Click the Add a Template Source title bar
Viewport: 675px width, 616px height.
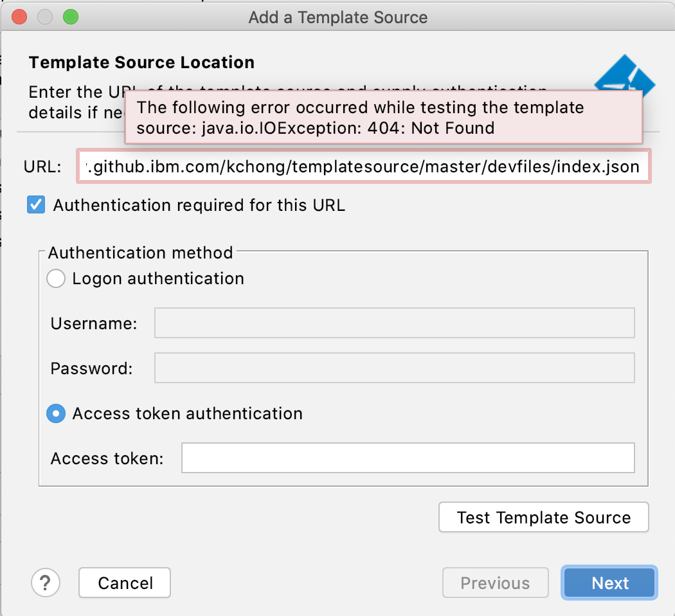click(x=337, y=17)
